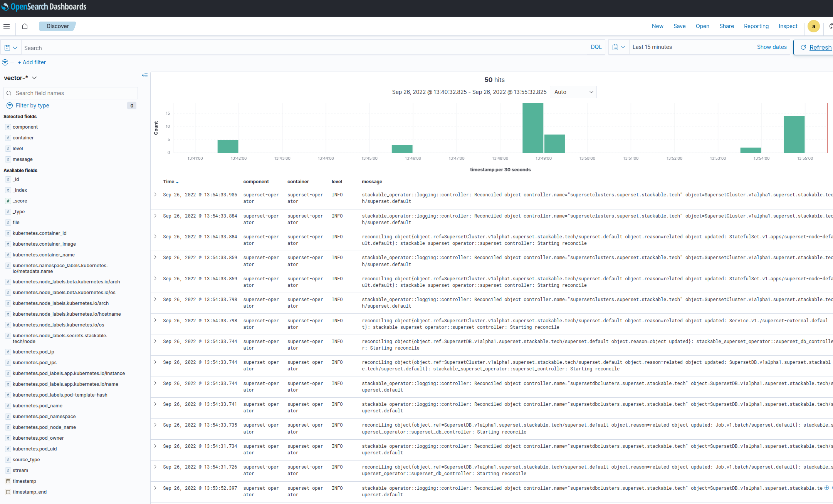Viewport: 833px width, 504px height.
Task: Open the saved queries disk icon
Action: [7, 47]
